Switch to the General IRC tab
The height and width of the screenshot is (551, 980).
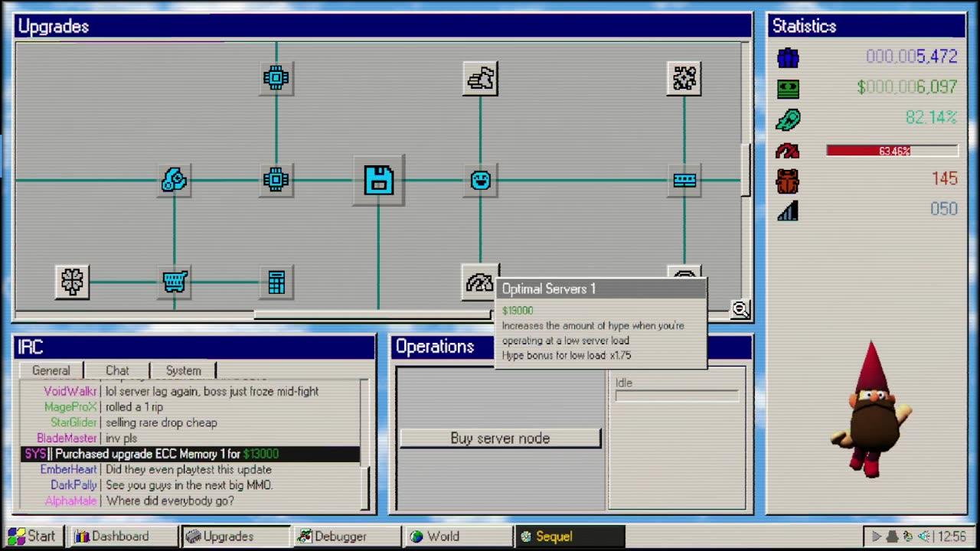[51, 370]
